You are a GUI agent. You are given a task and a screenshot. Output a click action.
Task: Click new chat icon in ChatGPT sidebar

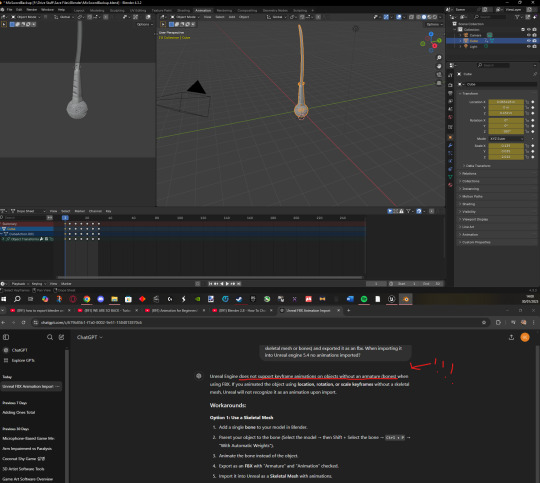tap(61, 337)
